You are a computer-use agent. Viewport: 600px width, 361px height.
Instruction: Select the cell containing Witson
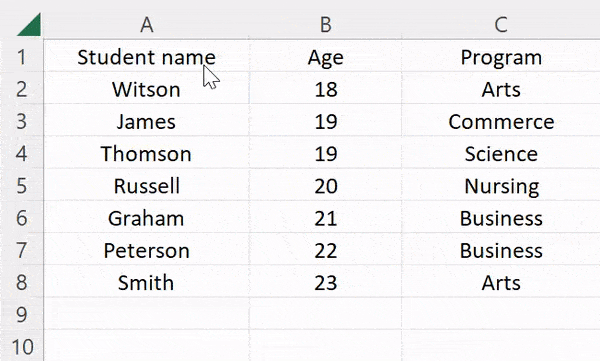(147, 89)
